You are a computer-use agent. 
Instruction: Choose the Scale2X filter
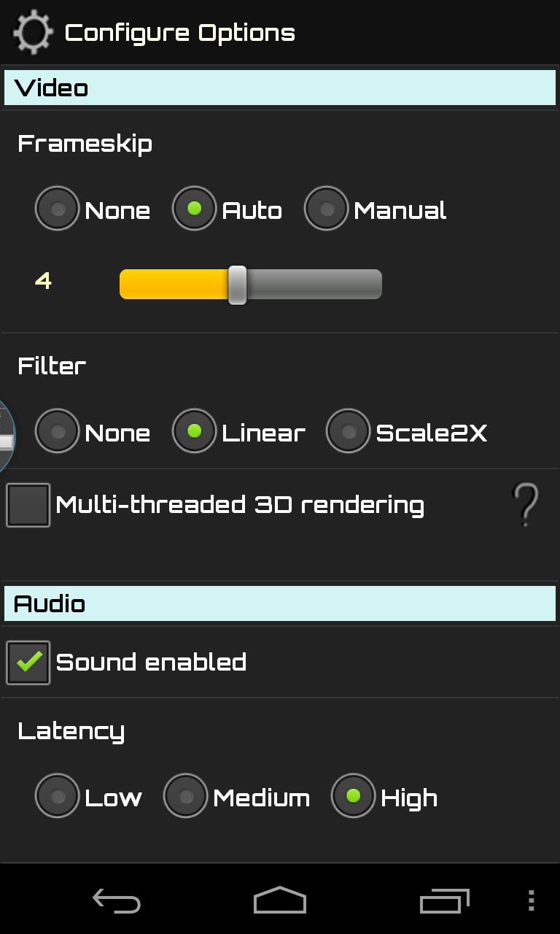[x=349, y=431]
